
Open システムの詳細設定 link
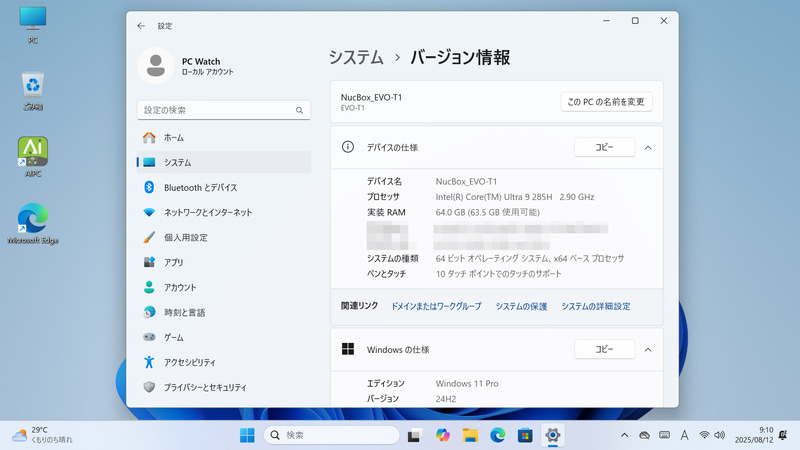[x=596, y=306]
